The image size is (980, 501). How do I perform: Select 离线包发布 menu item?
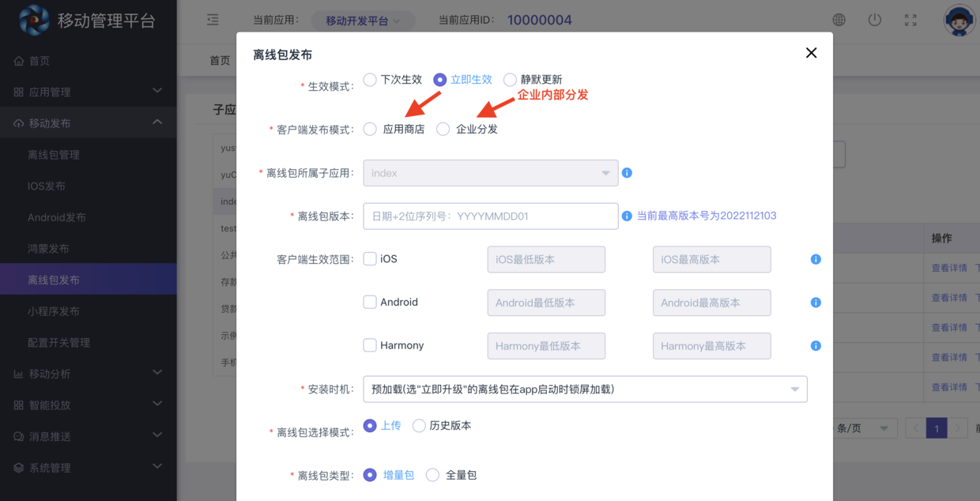coord(88,280)
